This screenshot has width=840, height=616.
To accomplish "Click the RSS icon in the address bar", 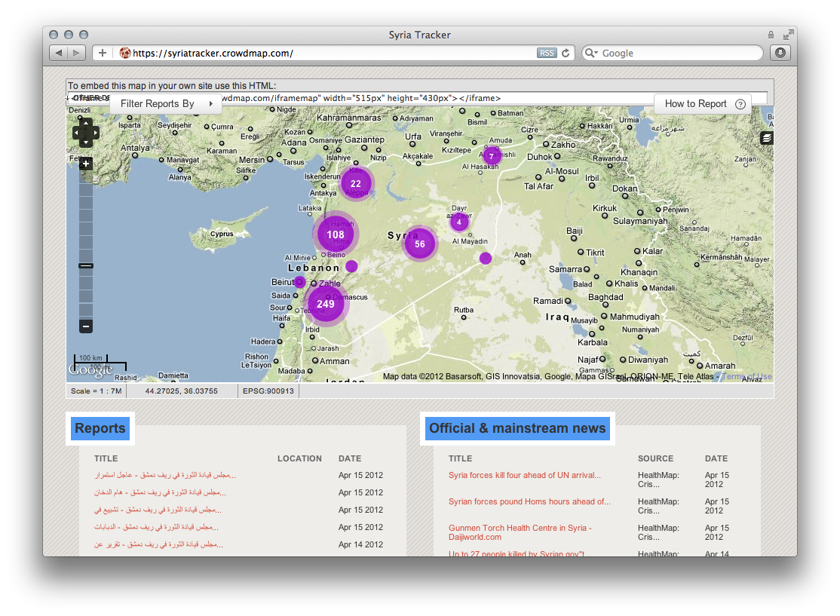I will [x=546, y=53].
